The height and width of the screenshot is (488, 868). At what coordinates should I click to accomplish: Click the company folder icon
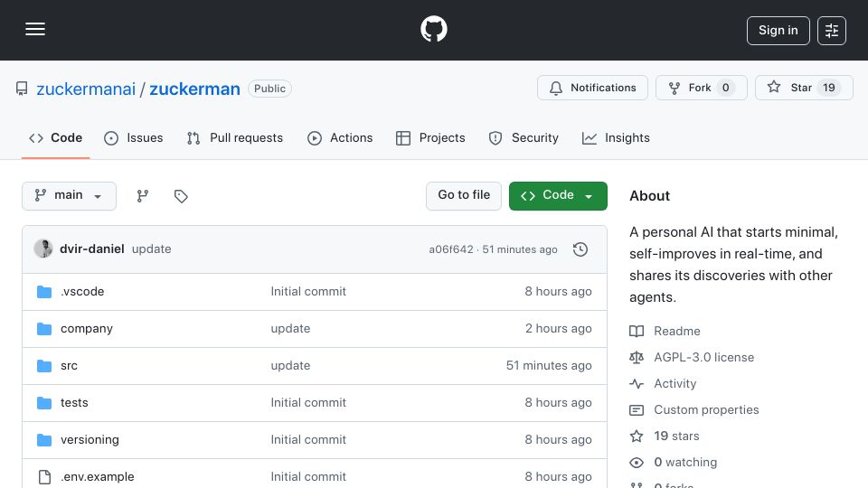[x=44, y=329]
